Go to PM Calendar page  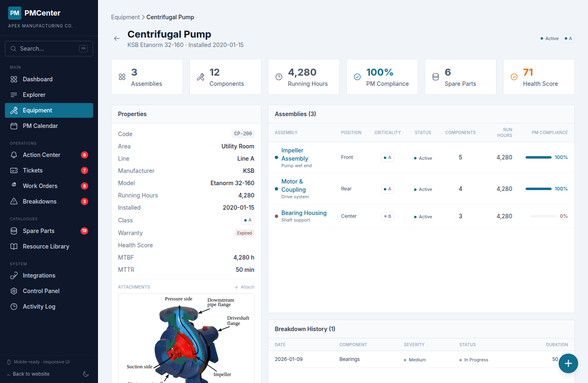(x=40, y=126)
